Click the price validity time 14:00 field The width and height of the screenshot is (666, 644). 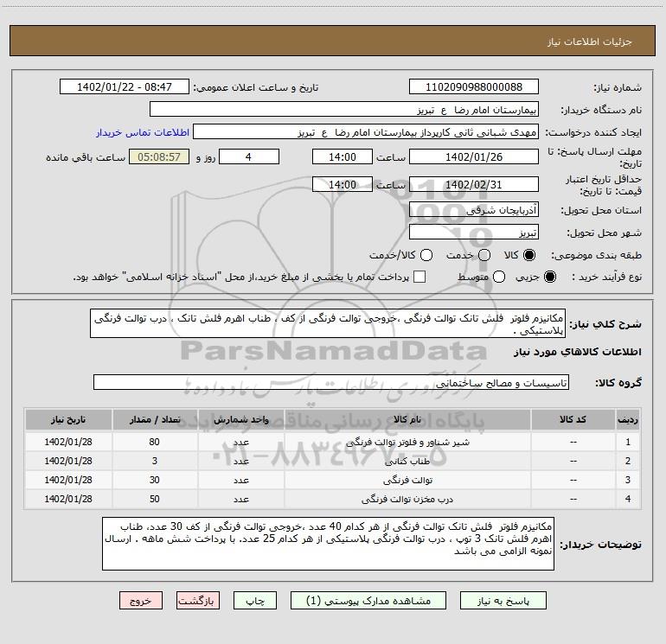343,184
